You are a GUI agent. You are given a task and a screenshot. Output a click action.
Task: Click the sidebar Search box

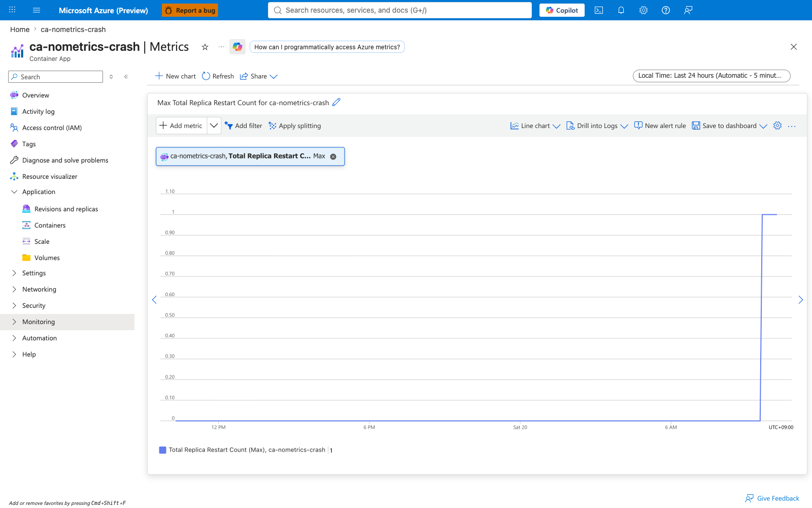[x=55, y=77]
